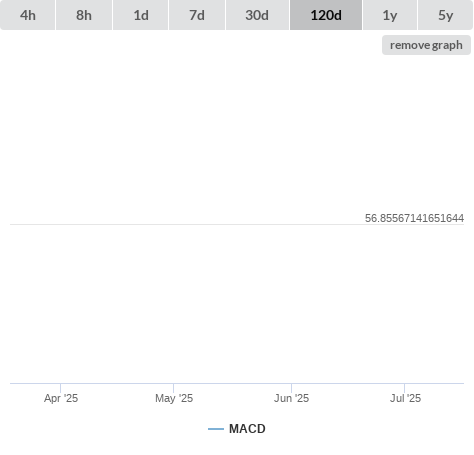The image size is (474, 455).
Task: Click the 56.85567141651644 value label
Action: click(x=414, y=218)
